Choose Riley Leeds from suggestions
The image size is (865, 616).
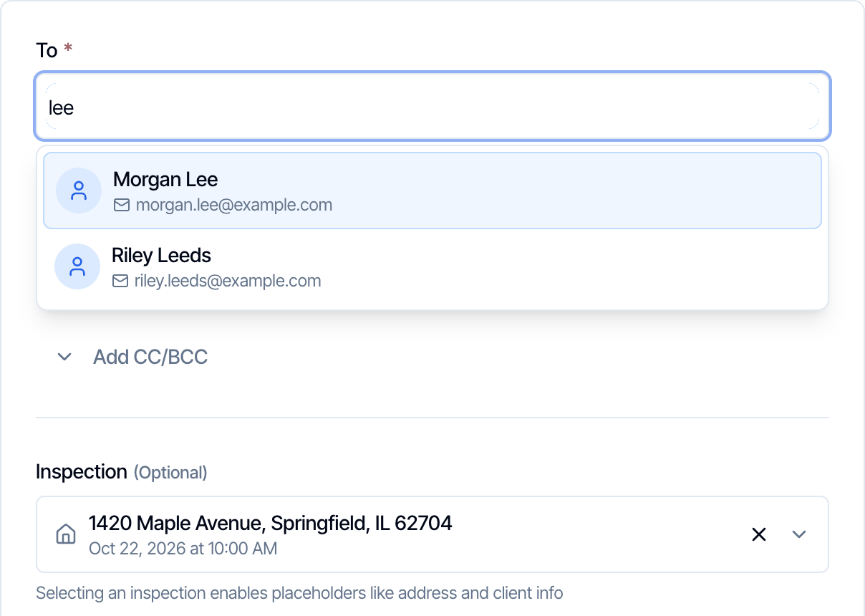point(432,267)
